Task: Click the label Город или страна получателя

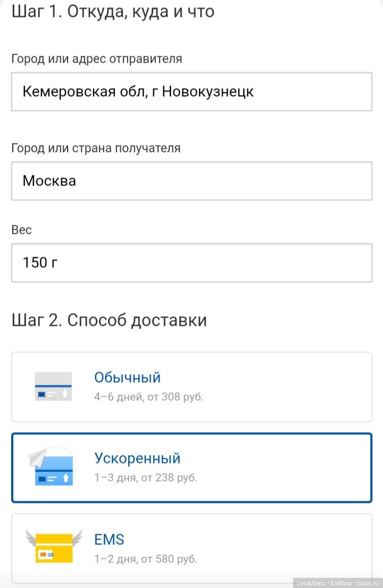Action: 96,148
